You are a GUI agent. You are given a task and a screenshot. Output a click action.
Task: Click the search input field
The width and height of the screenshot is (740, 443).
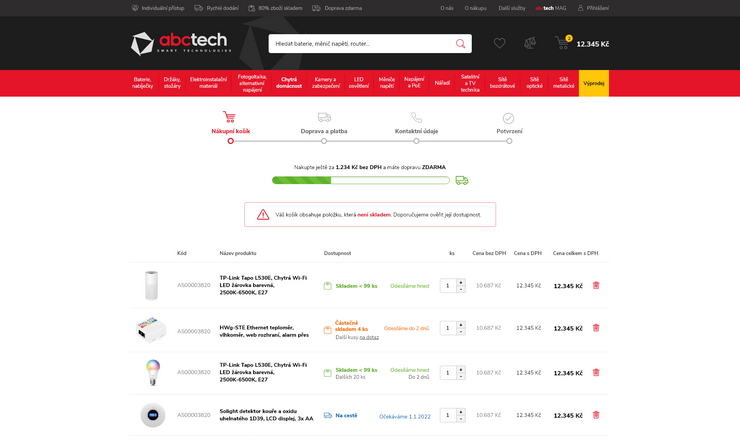(360, 44)
